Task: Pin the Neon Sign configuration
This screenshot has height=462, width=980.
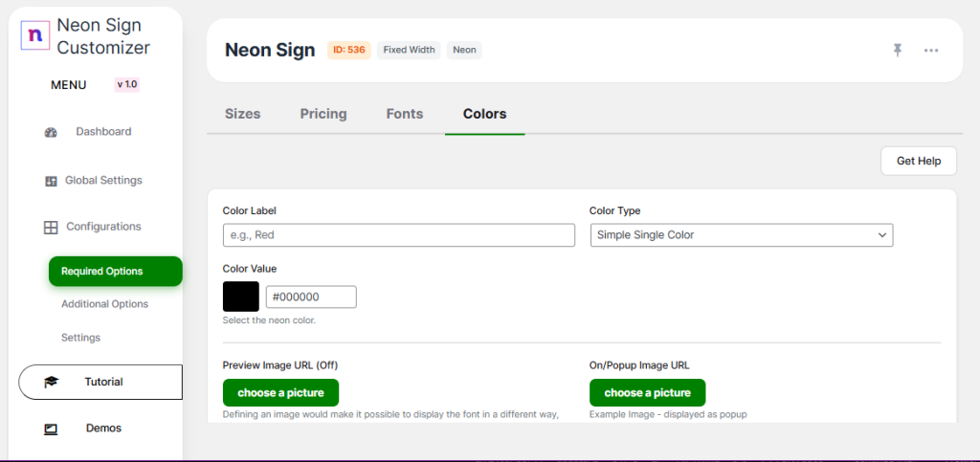Action: (x=898, y=50)
